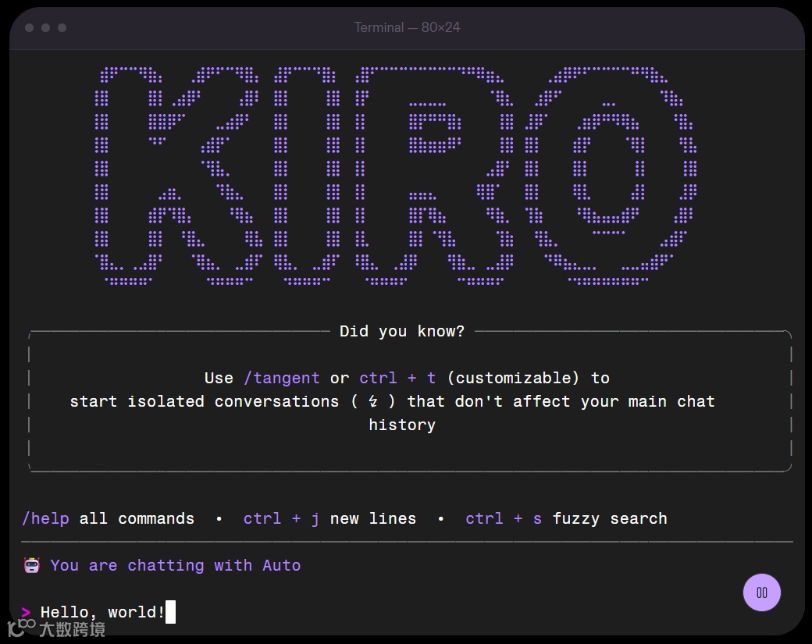Click the 'fuzzy search' label

click(610, 518)
